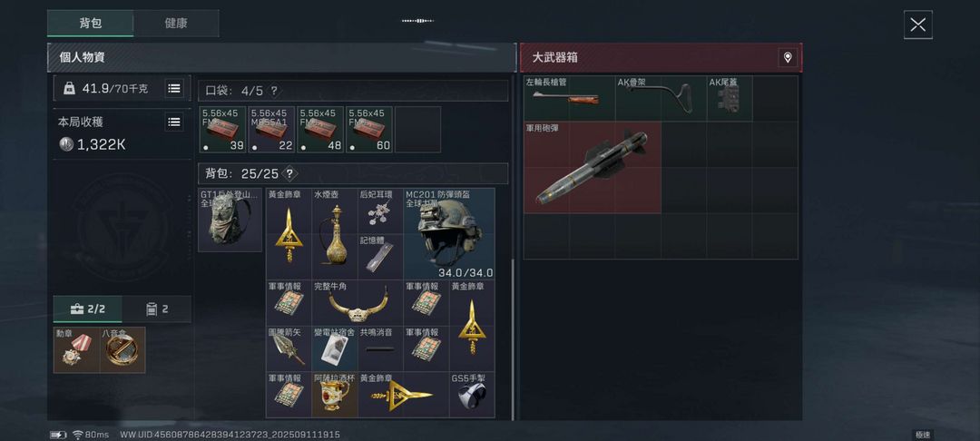The image size is (980, 441).
Task: Switch to the 背包 tab
Action: coord(91,24)
